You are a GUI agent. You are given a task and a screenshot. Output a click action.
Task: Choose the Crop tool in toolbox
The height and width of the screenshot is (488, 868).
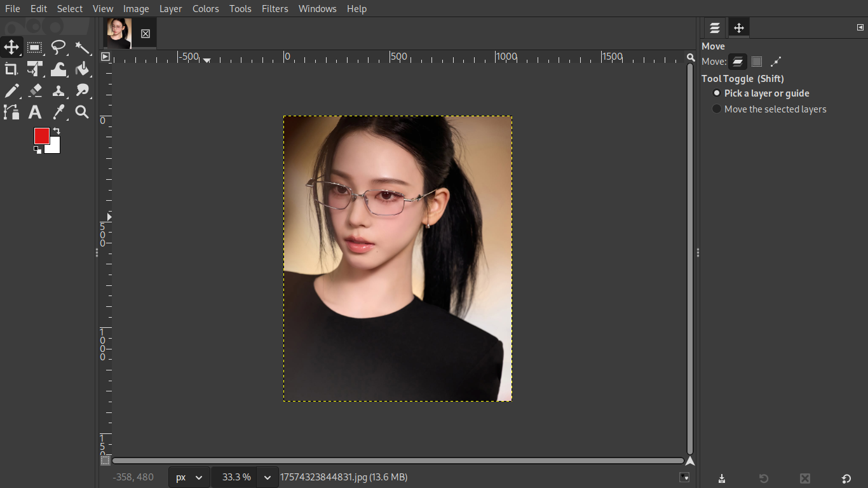tap(11, 69)
